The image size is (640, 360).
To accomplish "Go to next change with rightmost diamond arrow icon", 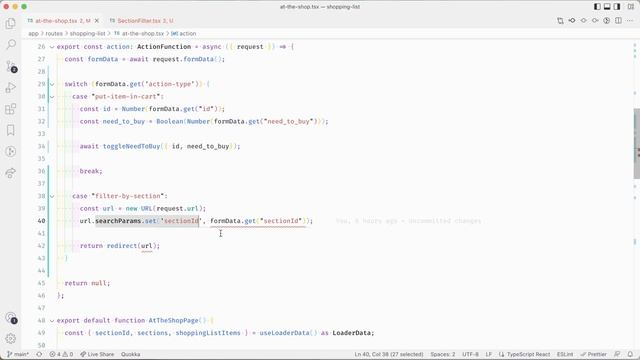I will pos(595,20).
